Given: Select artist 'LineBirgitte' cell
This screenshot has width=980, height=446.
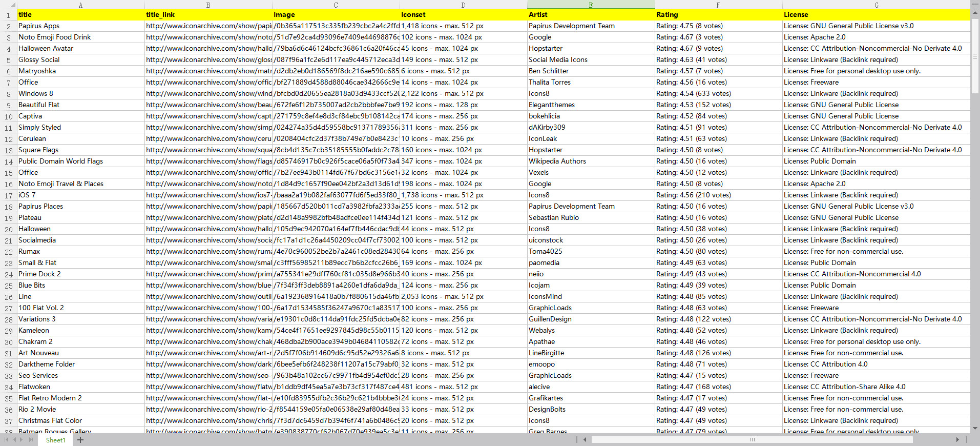Looking at the screenshot, I should click(x=591, y=353).
